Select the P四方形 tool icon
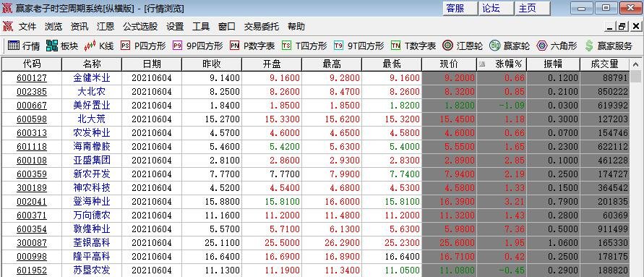 tap(125, 46)
